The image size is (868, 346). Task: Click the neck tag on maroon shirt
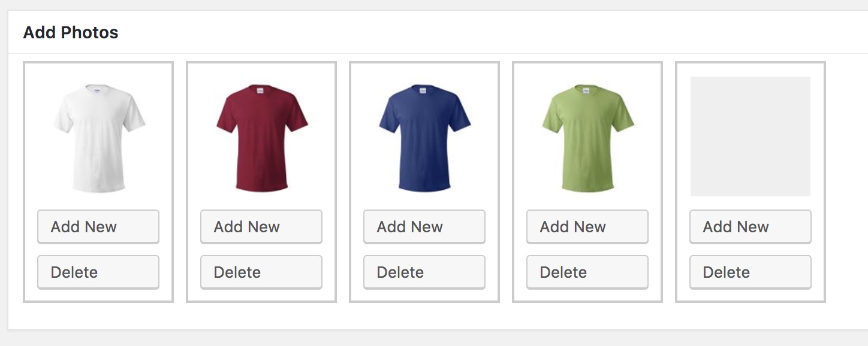point(261,91)
